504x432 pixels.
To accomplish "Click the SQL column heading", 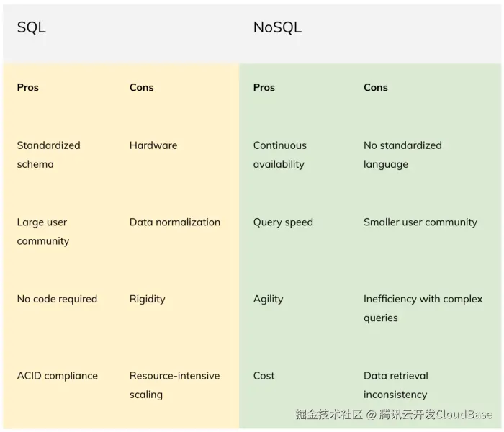I will (x=31, y=28).
